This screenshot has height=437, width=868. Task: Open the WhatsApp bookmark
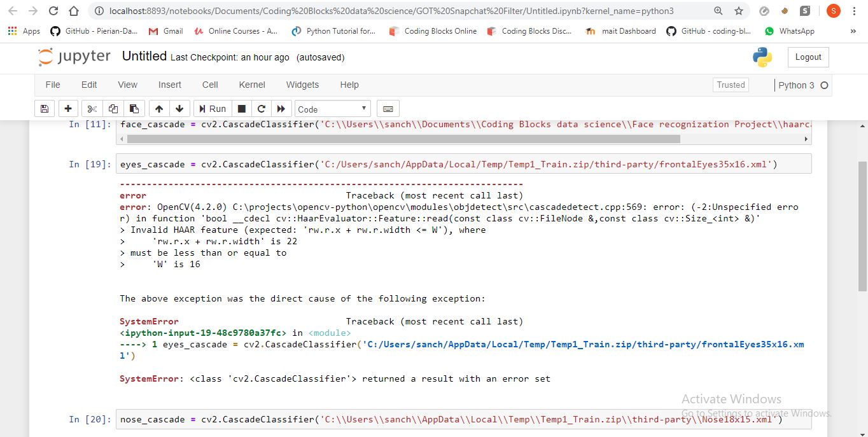790,31
